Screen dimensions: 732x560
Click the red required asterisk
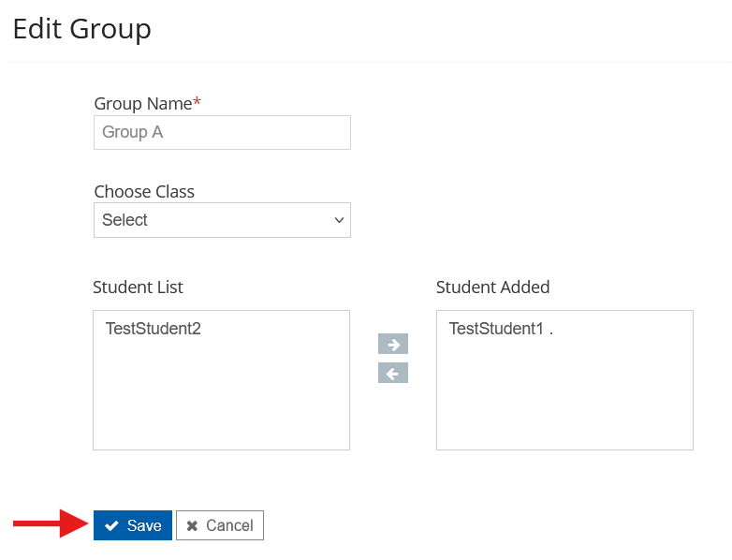click(x=197, y=103)
